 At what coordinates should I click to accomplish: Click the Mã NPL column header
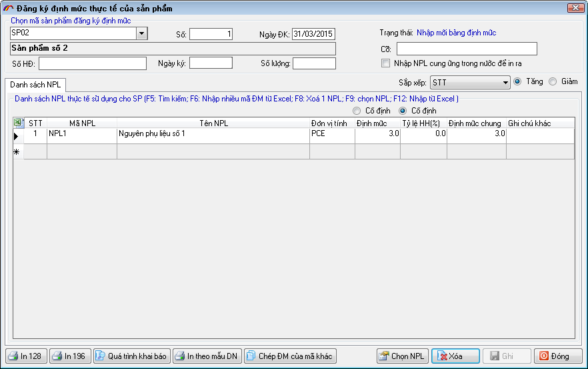tap(81, 123)
